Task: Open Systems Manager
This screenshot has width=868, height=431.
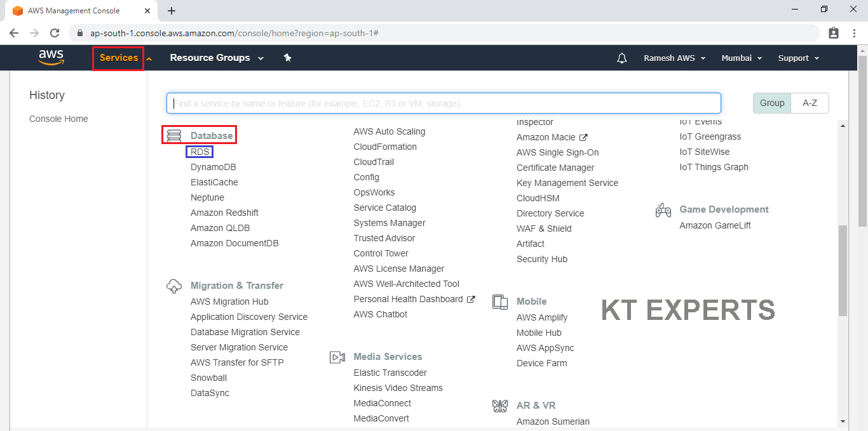Action: point(390,223)
